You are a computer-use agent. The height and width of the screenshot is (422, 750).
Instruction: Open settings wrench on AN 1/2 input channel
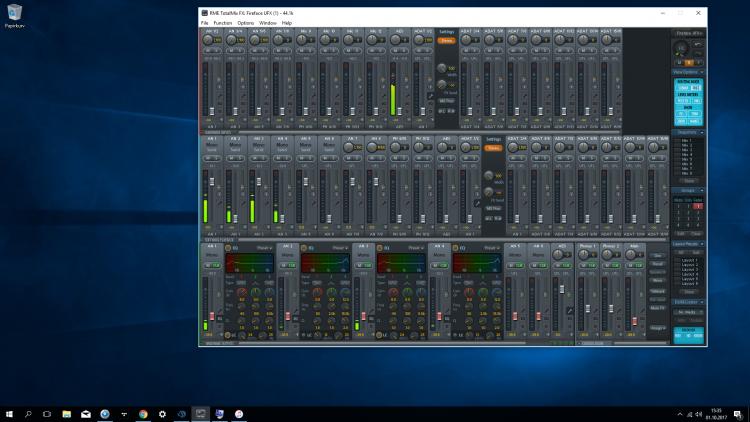point(220,96)
